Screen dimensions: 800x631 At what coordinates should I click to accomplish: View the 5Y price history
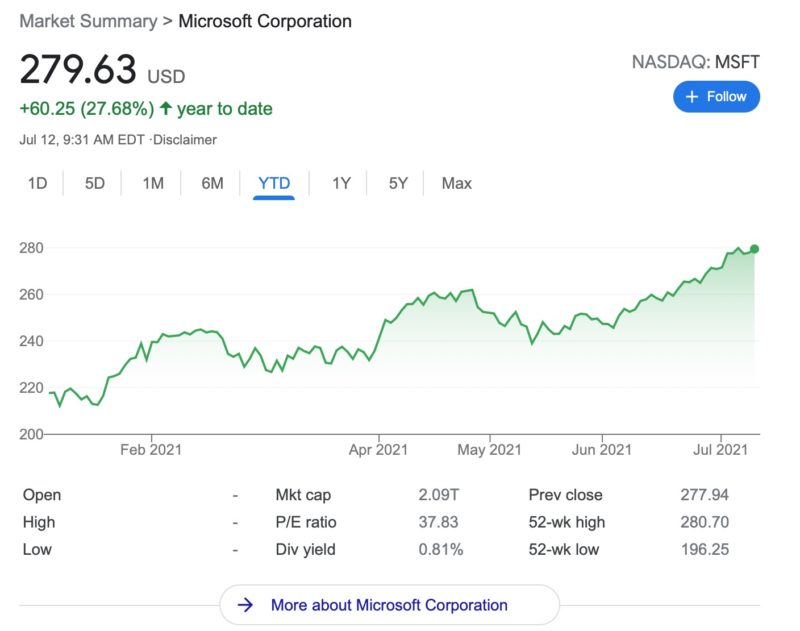tap(398, 183)
